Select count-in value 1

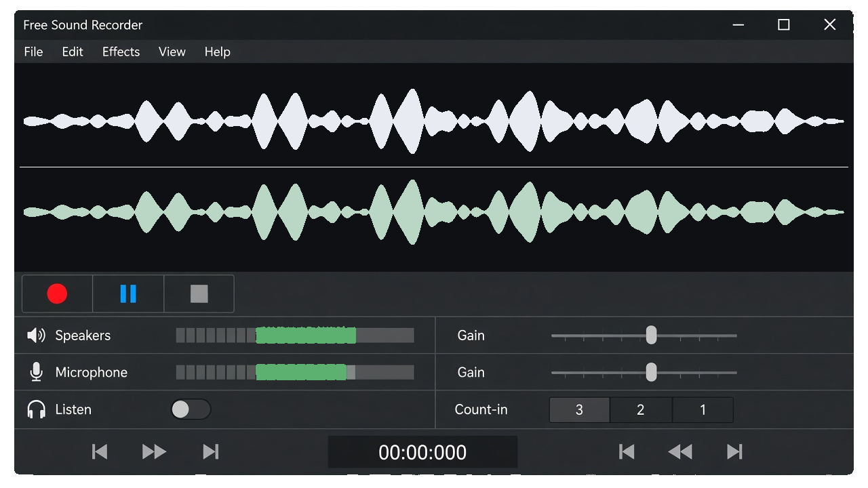click(x=703, y=409)
